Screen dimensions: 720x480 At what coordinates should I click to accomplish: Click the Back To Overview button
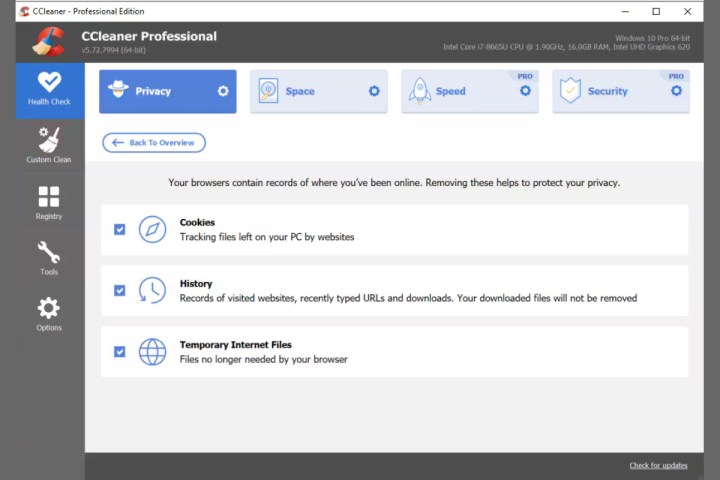click(154, 143)
